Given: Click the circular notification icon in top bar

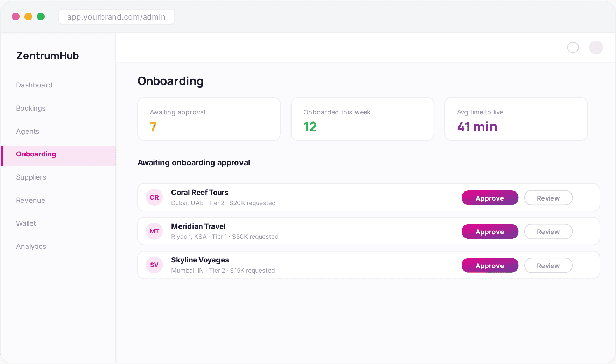Looking at the screenshot, I should point(573,48).
